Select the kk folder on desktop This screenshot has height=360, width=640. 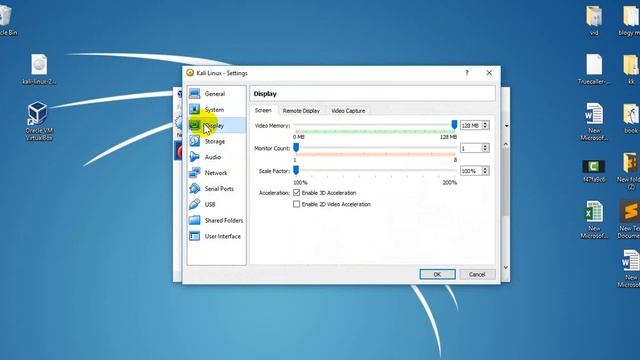[x=631, y=69]
